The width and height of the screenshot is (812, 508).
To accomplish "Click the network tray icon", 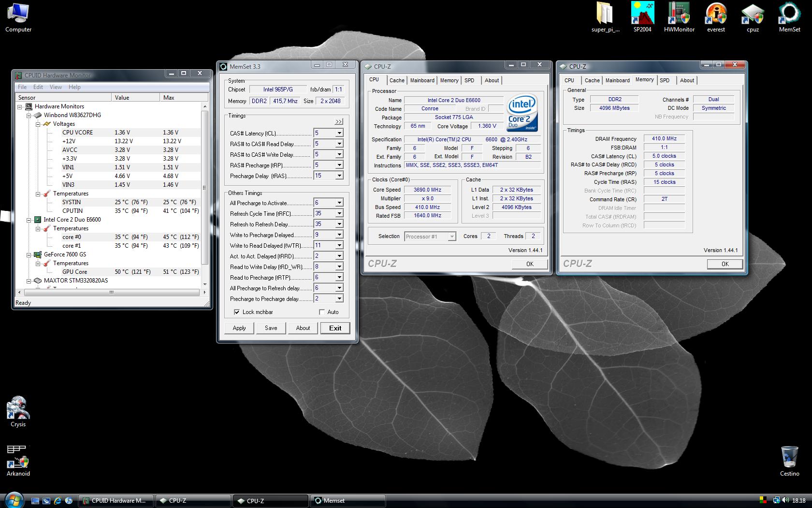I will point(776,501).
